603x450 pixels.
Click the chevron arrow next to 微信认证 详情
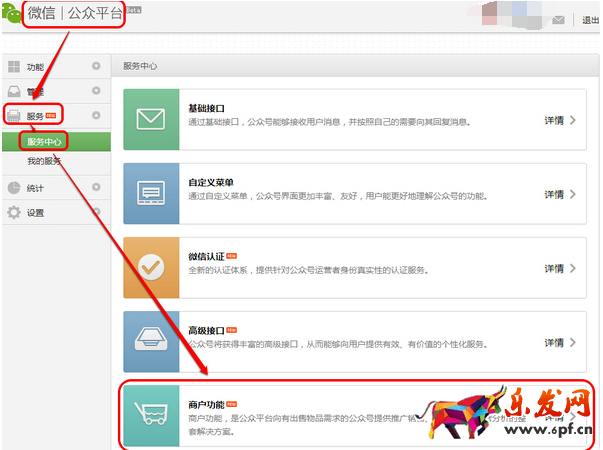pyautogui.click(x=573, y=268)
